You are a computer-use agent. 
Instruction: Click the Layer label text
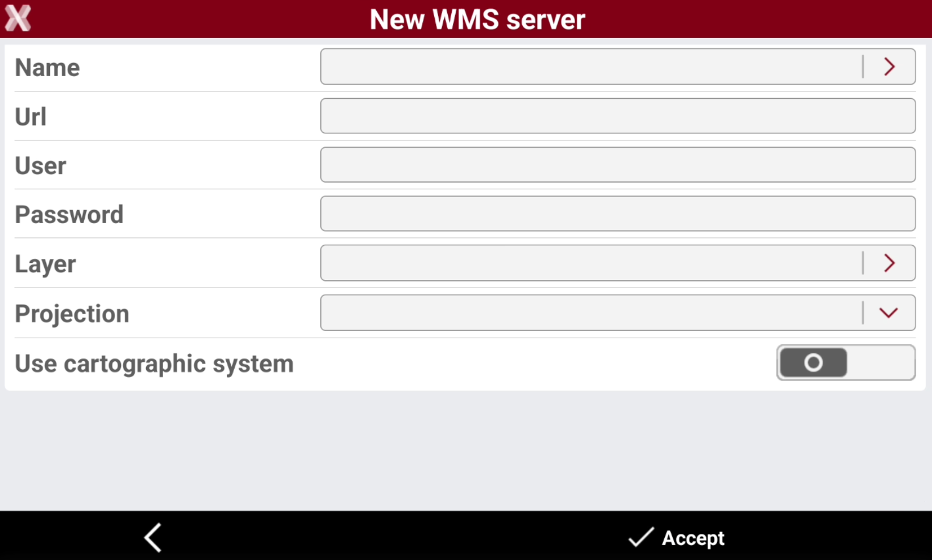(x=45, y=265)
